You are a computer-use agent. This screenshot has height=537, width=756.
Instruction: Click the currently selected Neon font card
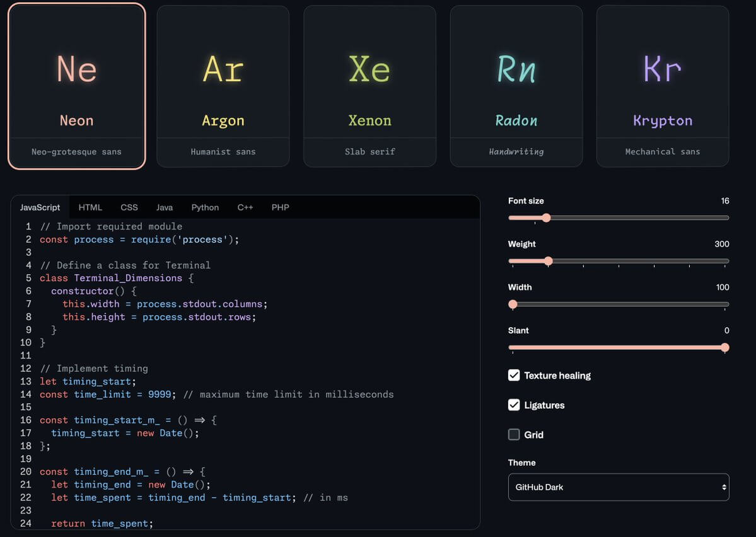[x=77, y=85]
